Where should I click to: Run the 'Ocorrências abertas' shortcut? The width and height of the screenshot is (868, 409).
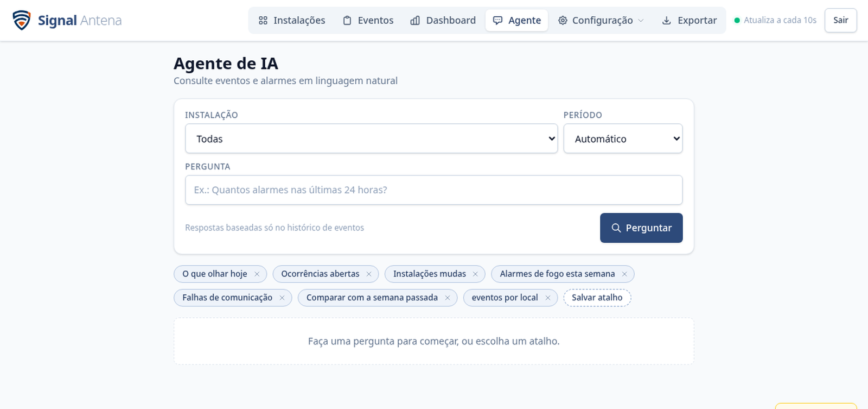point(320,274)
